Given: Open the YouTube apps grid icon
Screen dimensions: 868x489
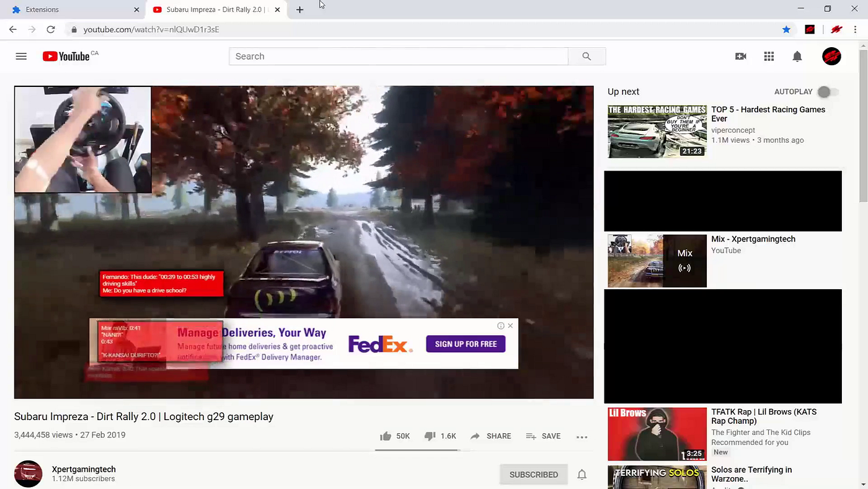Looking at the screenshot, I should coord(769,56).
